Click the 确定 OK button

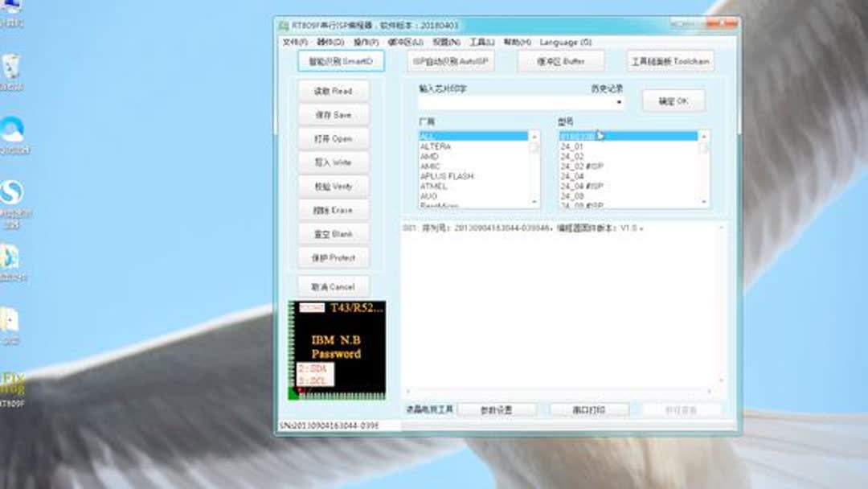(x=674, y=100)
